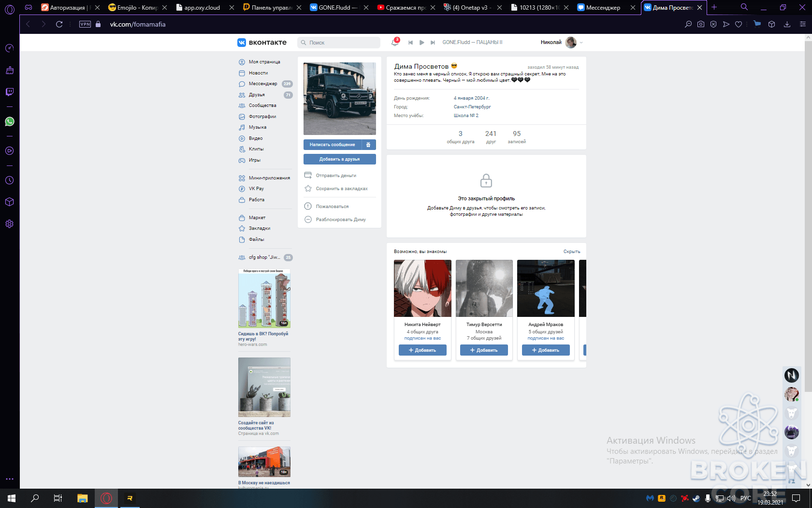Send gift icon next to write message
812x508 pixels.
(368, 145)
